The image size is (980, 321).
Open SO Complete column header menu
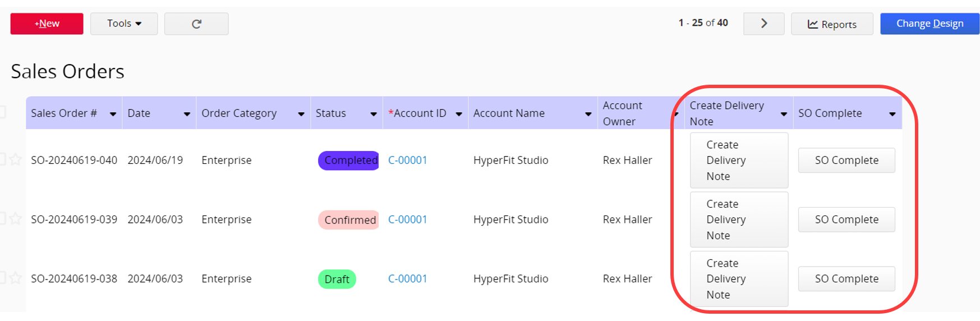pyautogui.click(x=892, y=114)
